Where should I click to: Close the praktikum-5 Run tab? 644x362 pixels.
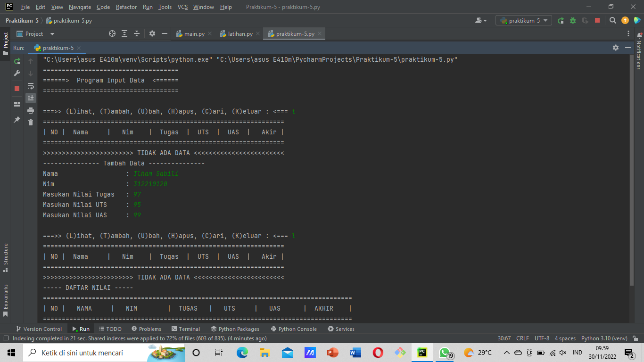(x=79, y=48)
